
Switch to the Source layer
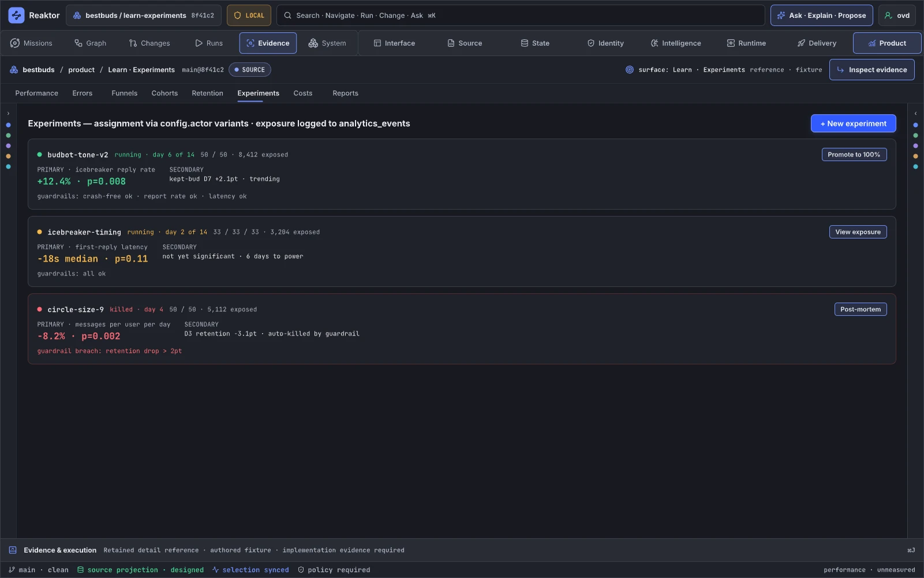pyautogui.click(x=465, y=43)
